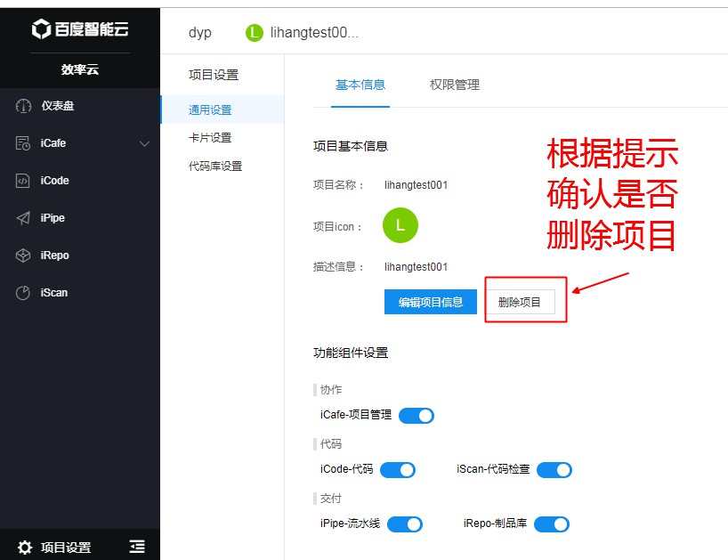
Task: Toggle the iPipe-流水线 switch
Action: pos(405,524)
